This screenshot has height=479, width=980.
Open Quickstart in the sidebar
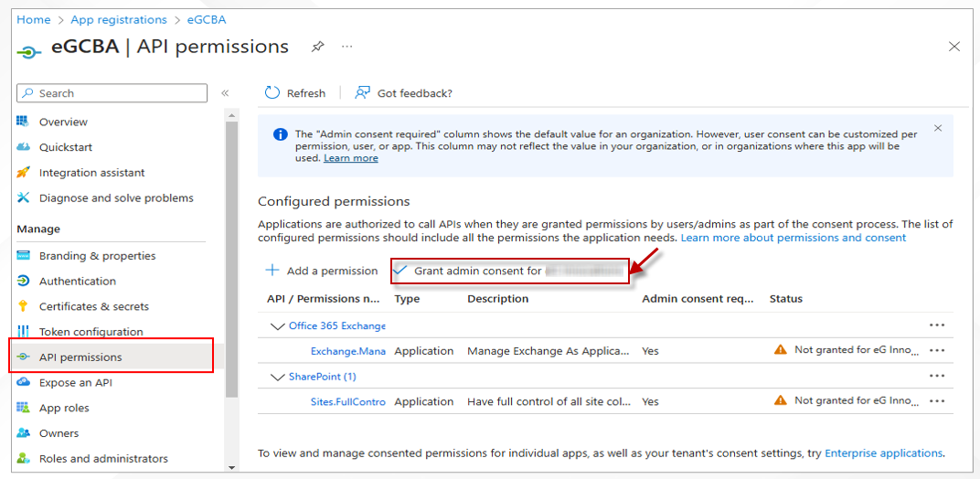tap(66, 147)
